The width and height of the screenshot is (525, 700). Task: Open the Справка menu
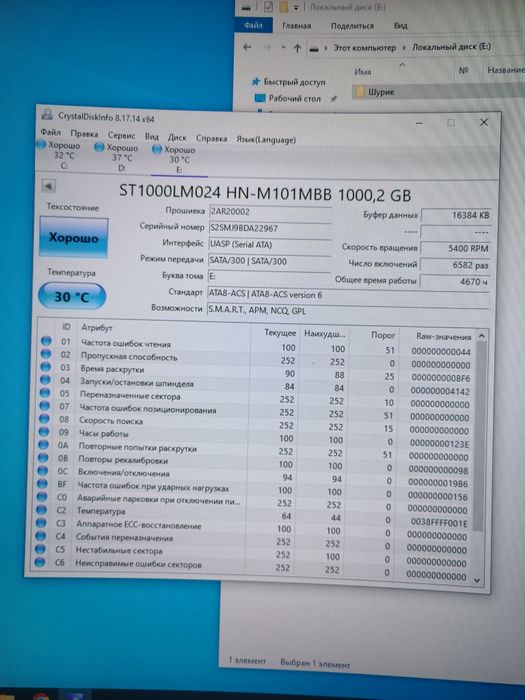tap(211, 138)
